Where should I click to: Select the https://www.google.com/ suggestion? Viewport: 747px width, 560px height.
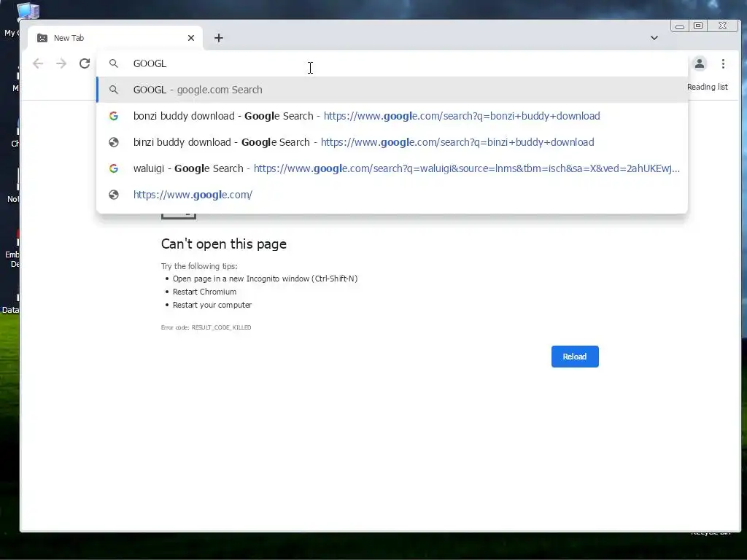392,194
